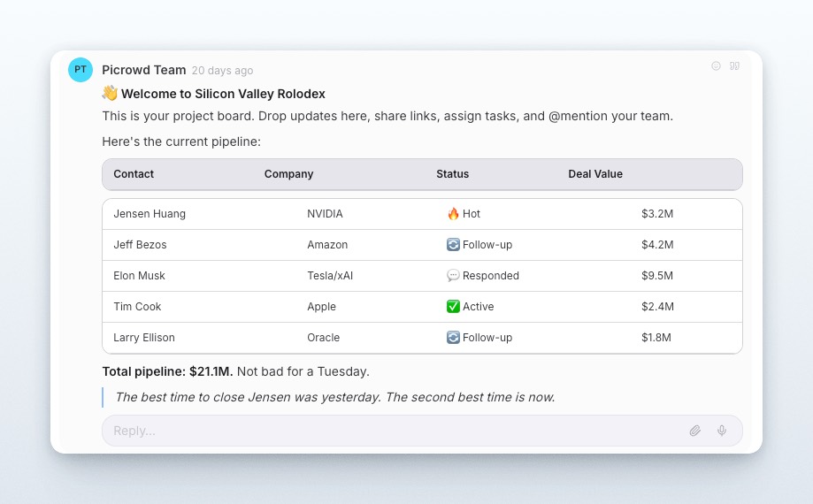
Task: Select the Contact column header
Action: [x=134, y=174]
